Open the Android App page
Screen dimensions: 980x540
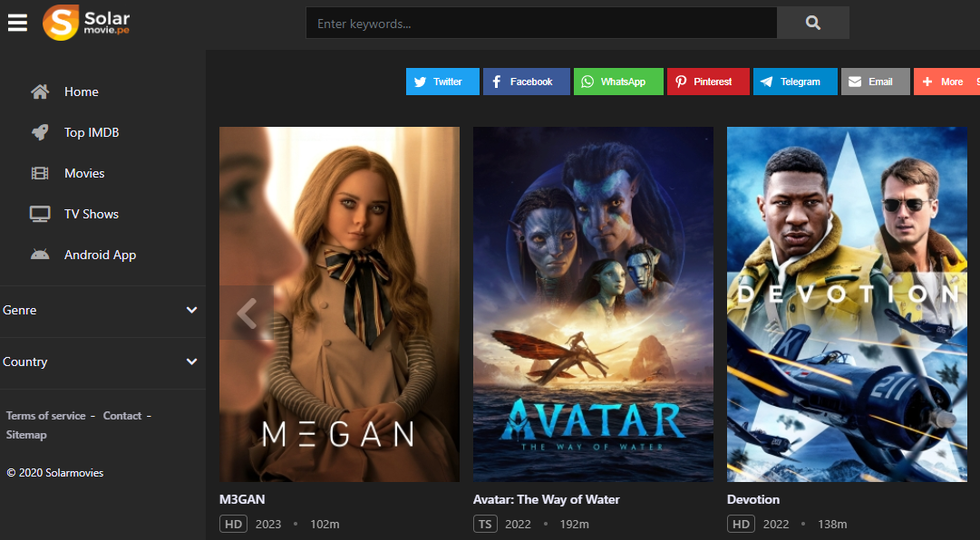pyautogui.click(x=100, y=255)
